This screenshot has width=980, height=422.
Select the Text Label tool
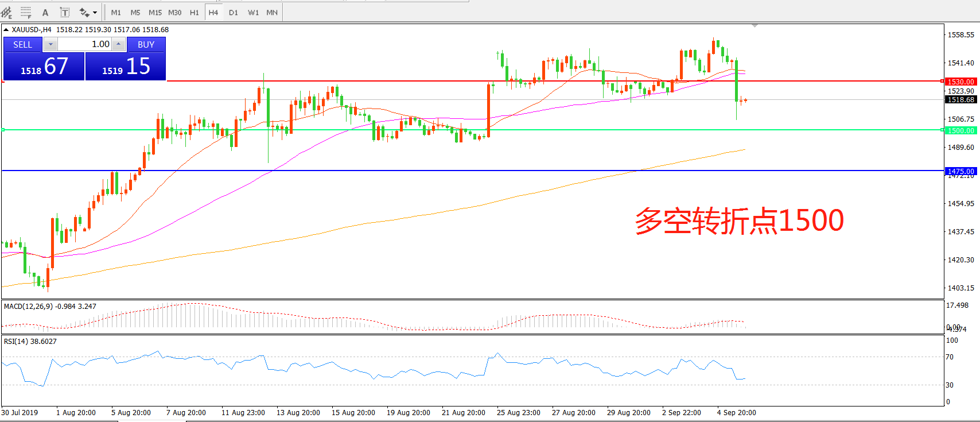pyautogui.click(x=65, y=12)
